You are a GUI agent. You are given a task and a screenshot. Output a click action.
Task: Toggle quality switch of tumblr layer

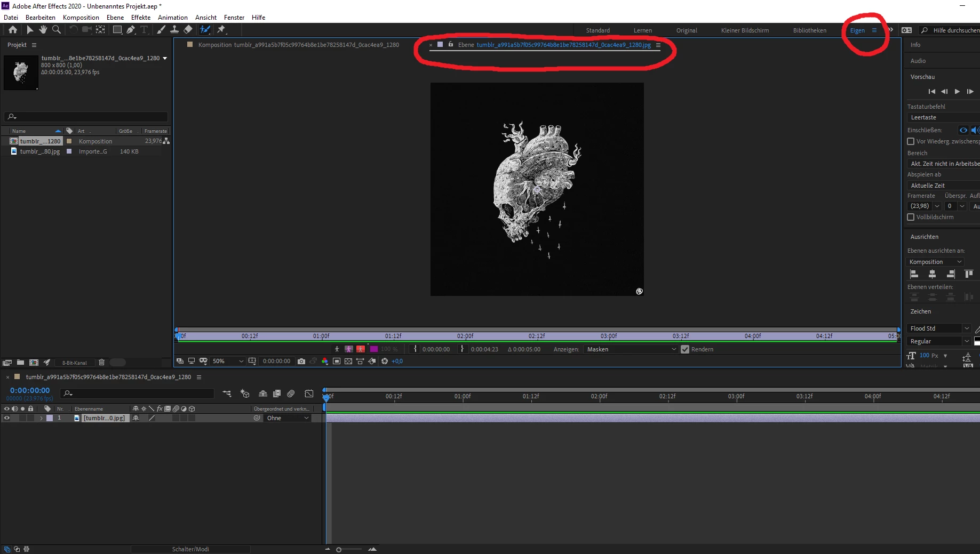click(152, 418)
